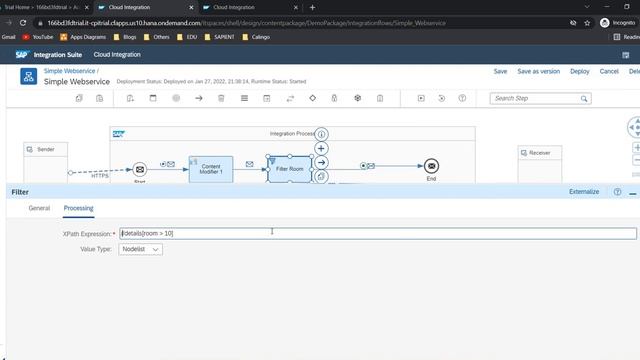The height and width of the screenshot is (360, 640).
Task: Click the End message event
Action: 431,166
